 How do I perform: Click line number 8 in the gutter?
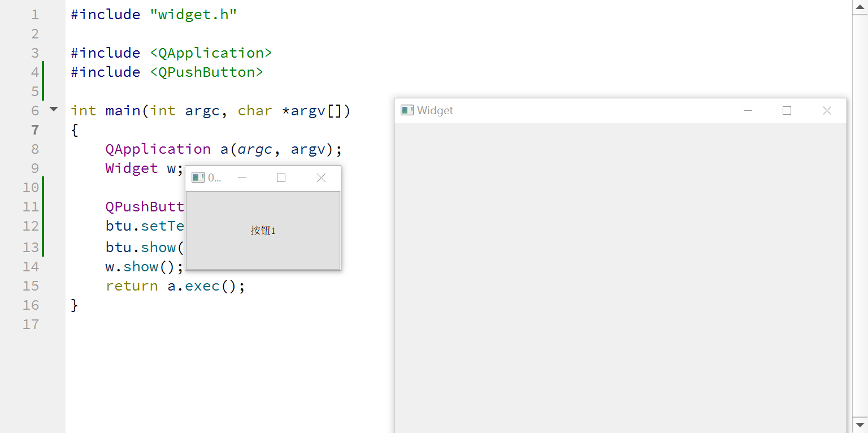35,149
